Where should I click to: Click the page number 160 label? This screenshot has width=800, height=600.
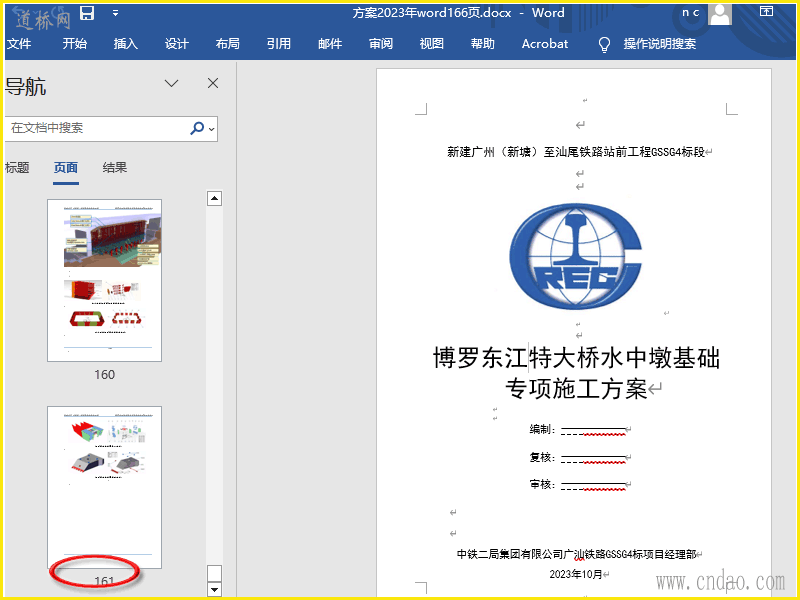(105, 374)
